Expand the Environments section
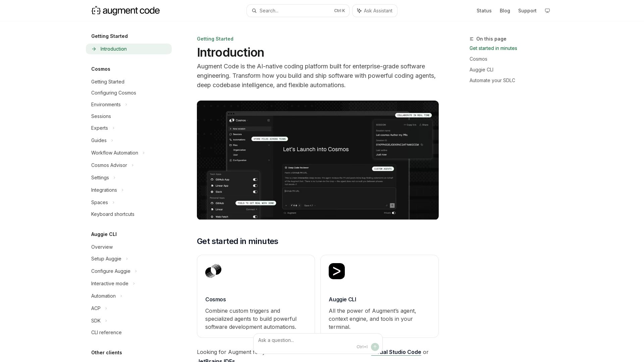This screenshot has width=644, height=362. pyautogui.click(x=126, y=105)
